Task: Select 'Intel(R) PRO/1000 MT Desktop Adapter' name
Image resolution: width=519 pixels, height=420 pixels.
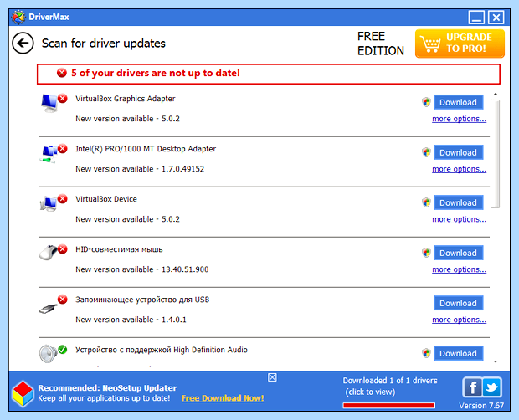Action: (x=146, y=149)
